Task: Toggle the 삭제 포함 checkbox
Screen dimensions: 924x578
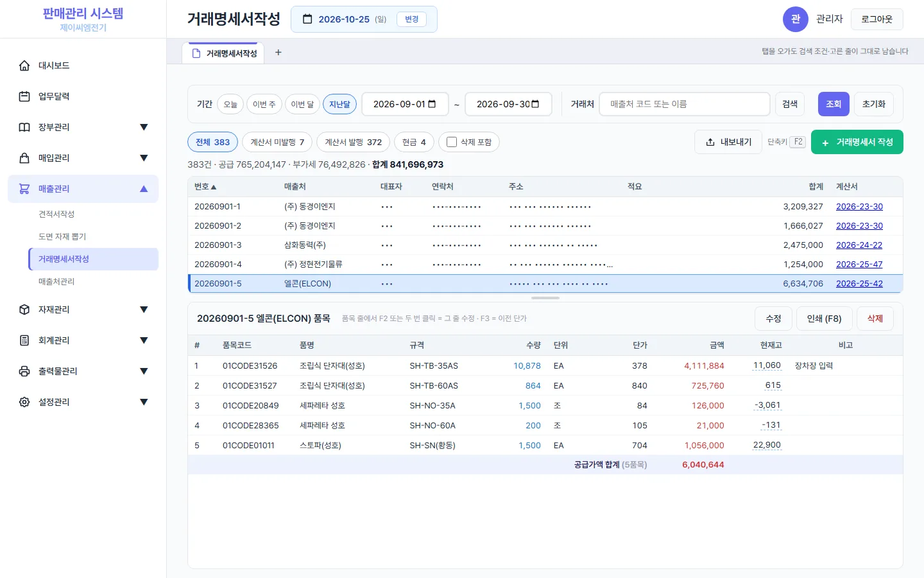Action: tap(452, 142)
